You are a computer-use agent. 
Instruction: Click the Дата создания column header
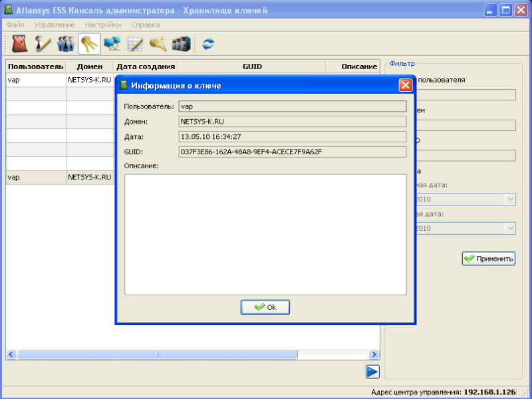tap(146, 66)
